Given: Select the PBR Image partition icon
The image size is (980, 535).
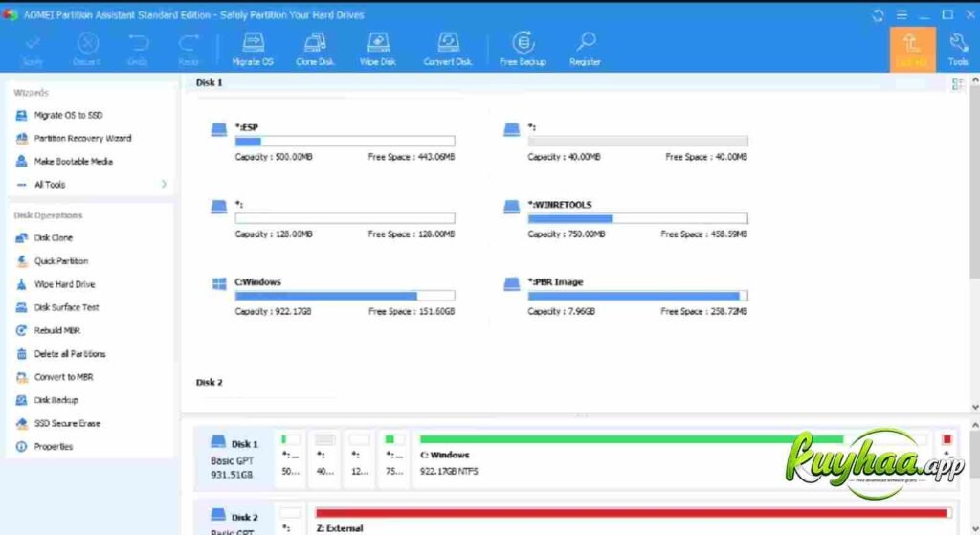Looking at the screenshot, I should [511, 283].
